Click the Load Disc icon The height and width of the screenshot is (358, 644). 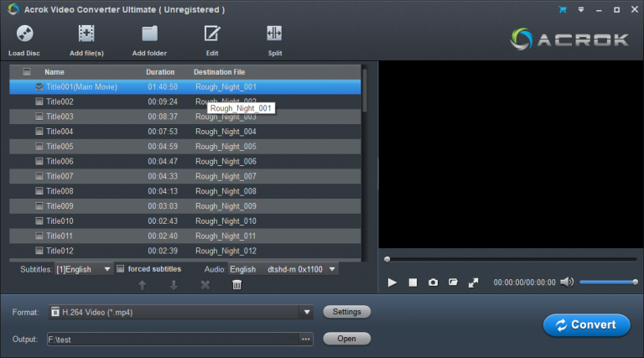(24, 34)
